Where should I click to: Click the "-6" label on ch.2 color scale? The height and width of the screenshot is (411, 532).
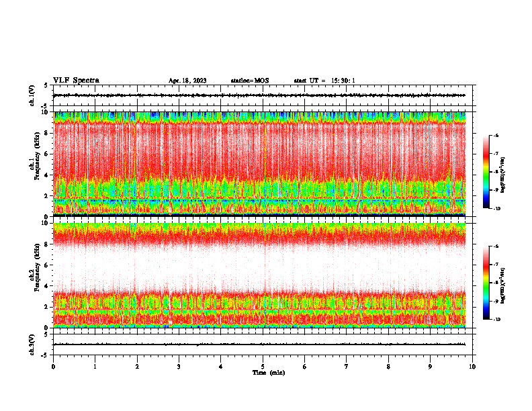click(496, 246)
